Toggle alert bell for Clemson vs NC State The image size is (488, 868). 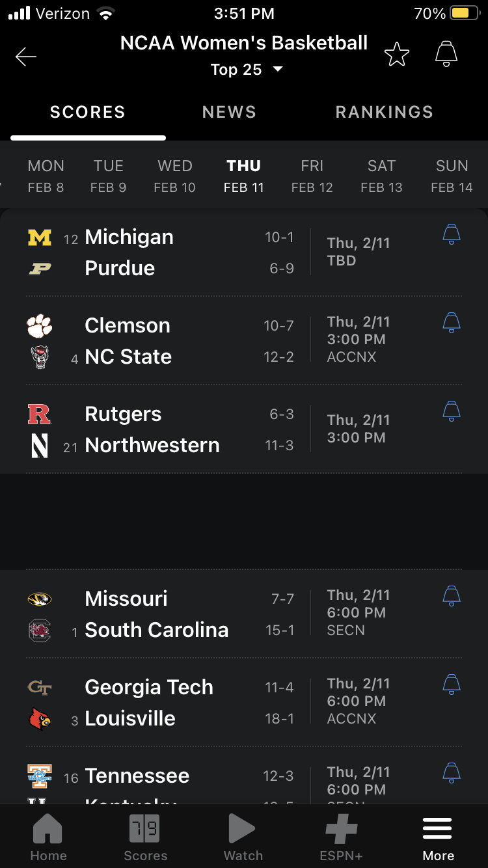(452, 322)
